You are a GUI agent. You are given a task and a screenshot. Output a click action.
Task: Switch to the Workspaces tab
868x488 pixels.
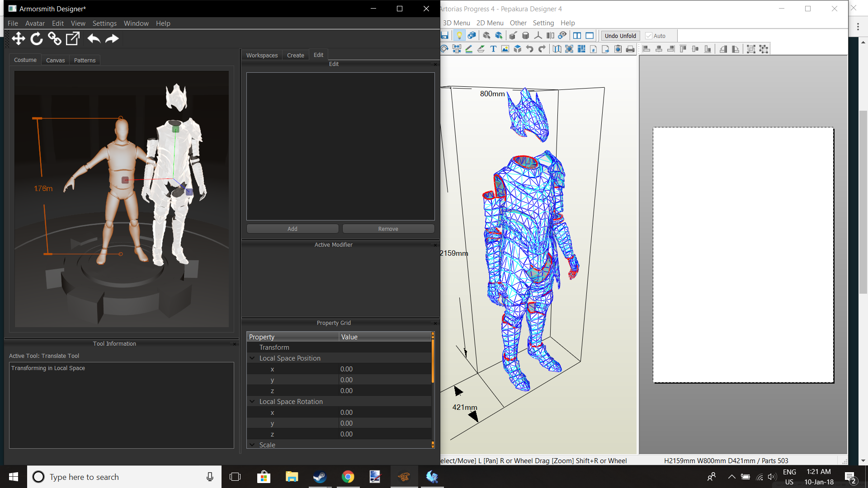tap(262, 55)
